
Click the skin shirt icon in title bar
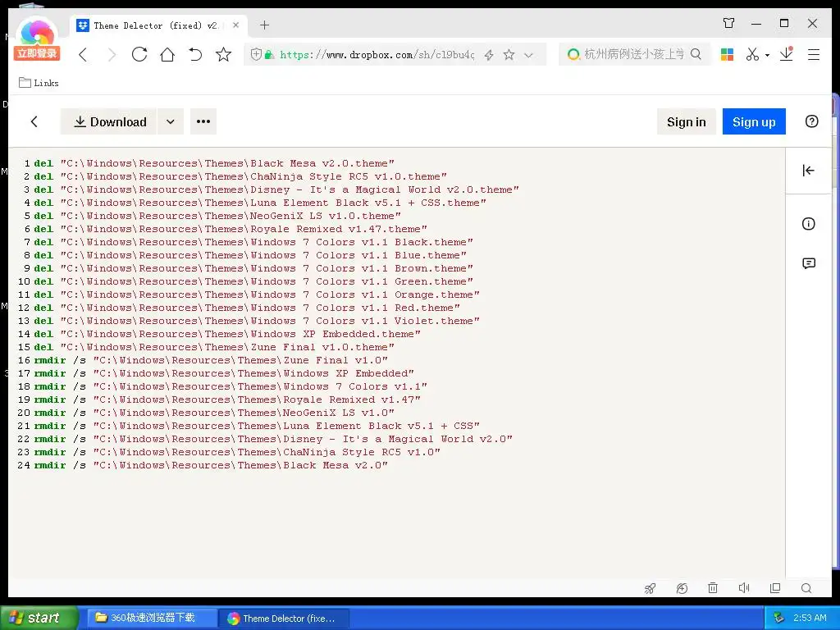728,23
